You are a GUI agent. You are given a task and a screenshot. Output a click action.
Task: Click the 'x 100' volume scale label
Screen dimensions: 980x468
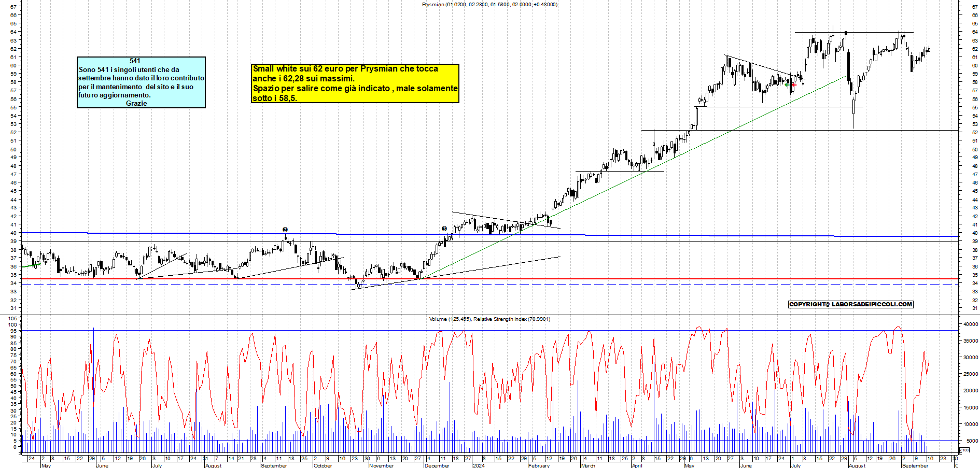click(965, 450)
